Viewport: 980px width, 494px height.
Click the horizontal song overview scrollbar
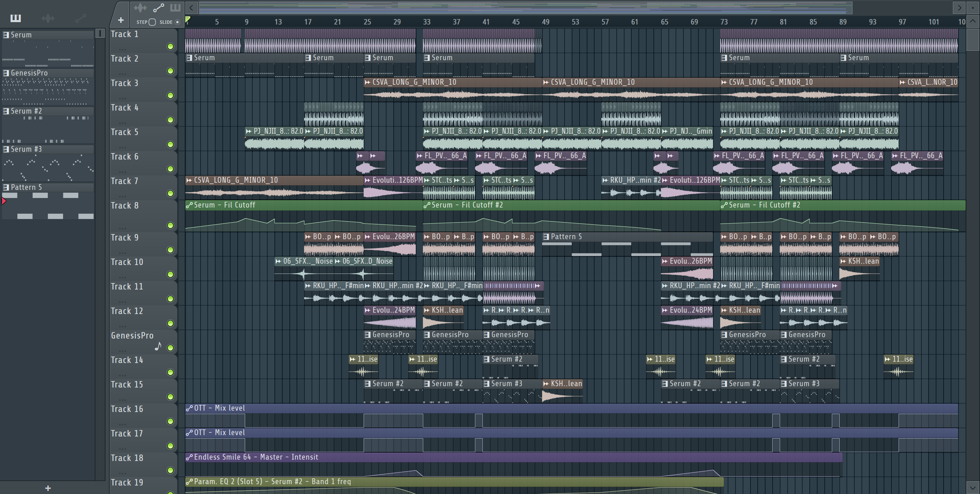pos(525,7)
